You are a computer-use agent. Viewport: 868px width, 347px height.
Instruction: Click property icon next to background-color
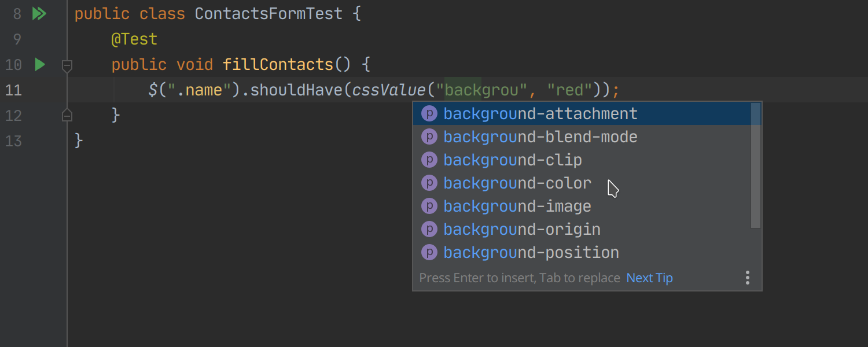(x=429, y=183)
